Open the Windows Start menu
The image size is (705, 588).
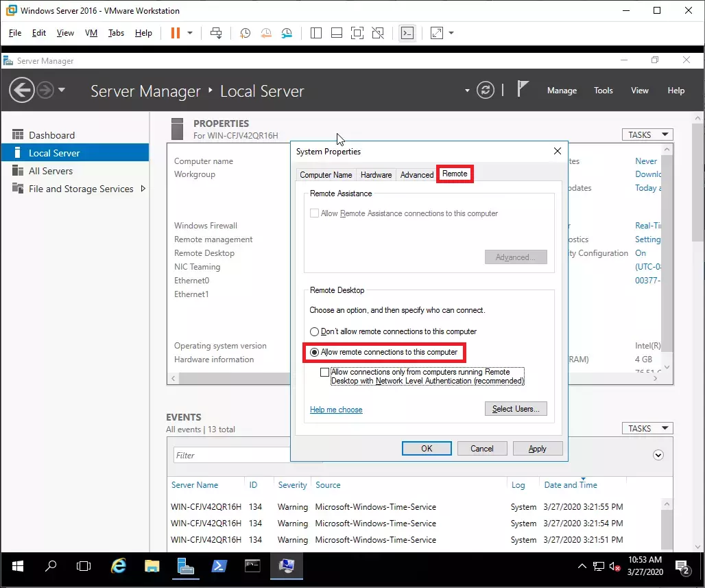click(x=18, y=567)
